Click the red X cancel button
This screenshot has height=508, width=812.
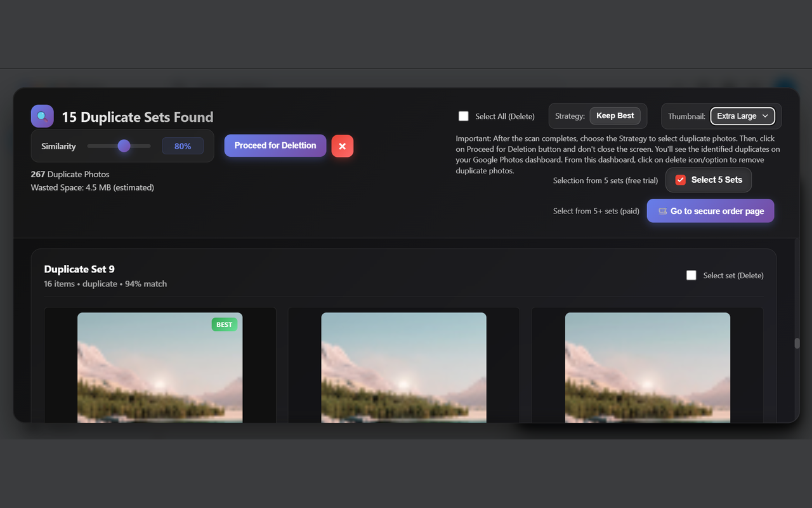pyautogui.click(x=342, y=146)
